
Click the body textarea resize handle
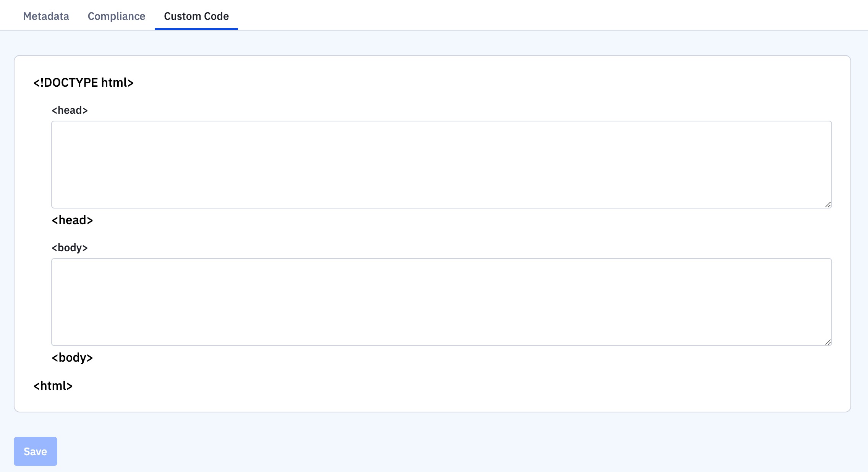tap(828, 342)
